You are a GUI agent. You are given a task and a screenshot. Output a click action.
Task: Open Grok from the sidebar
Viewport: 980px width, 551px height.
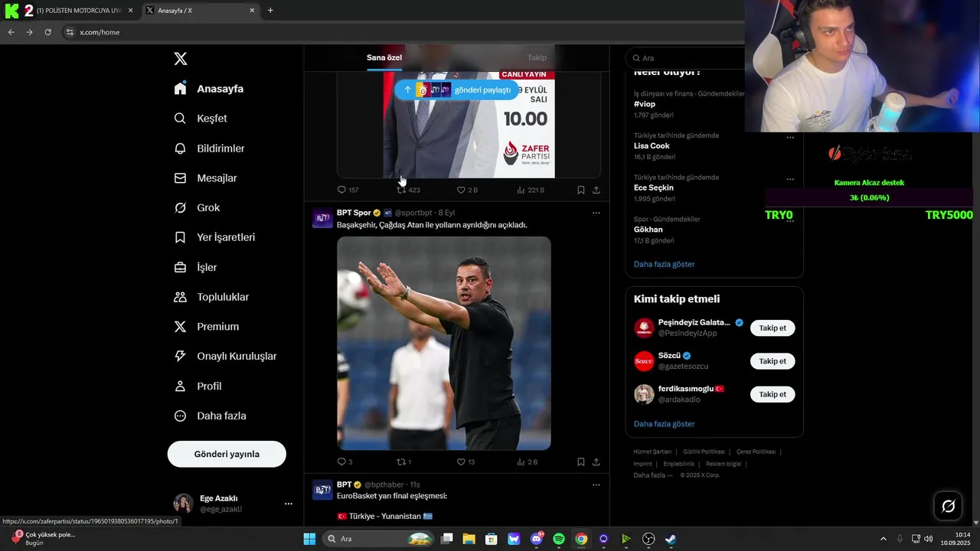197,207
